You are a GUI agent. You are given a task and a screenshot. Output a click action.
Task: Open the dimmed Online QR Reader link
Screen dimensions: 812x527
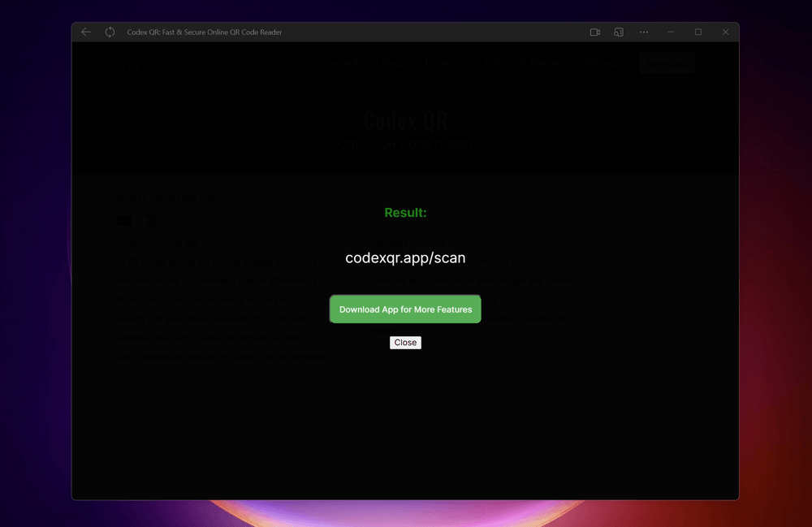tap(522, 63)
